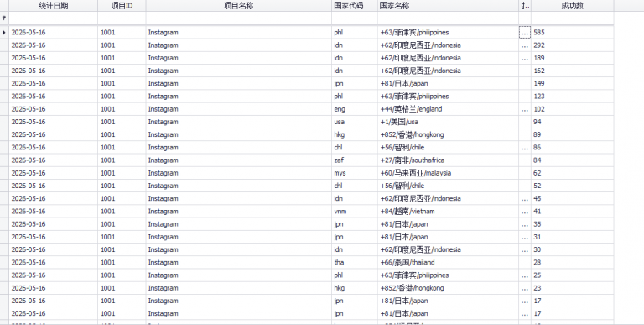The image size is (644, 325).
Task: Select the success count cell 149
Action: click(x=573, y=83)
